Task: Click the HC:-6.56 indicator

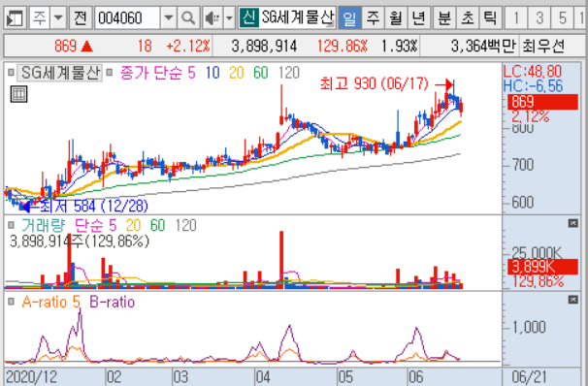Action: coord(533,86)
